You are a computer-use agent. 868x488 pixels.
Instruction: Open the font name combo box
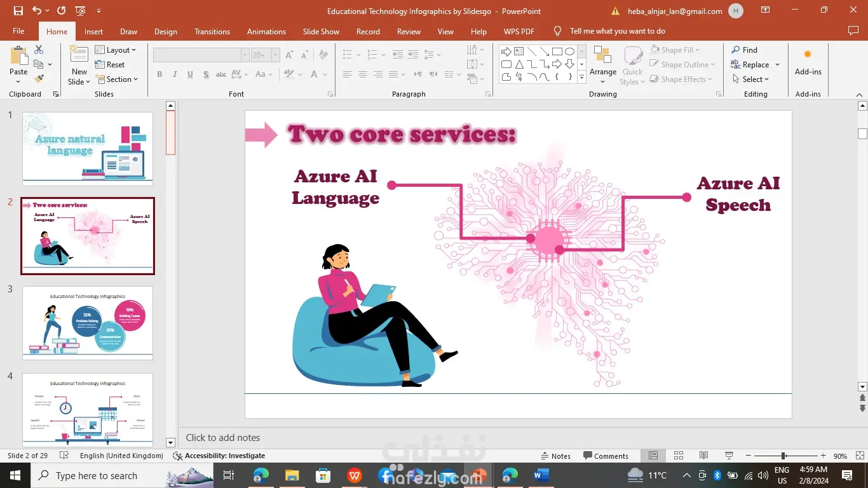pos(201,55)
